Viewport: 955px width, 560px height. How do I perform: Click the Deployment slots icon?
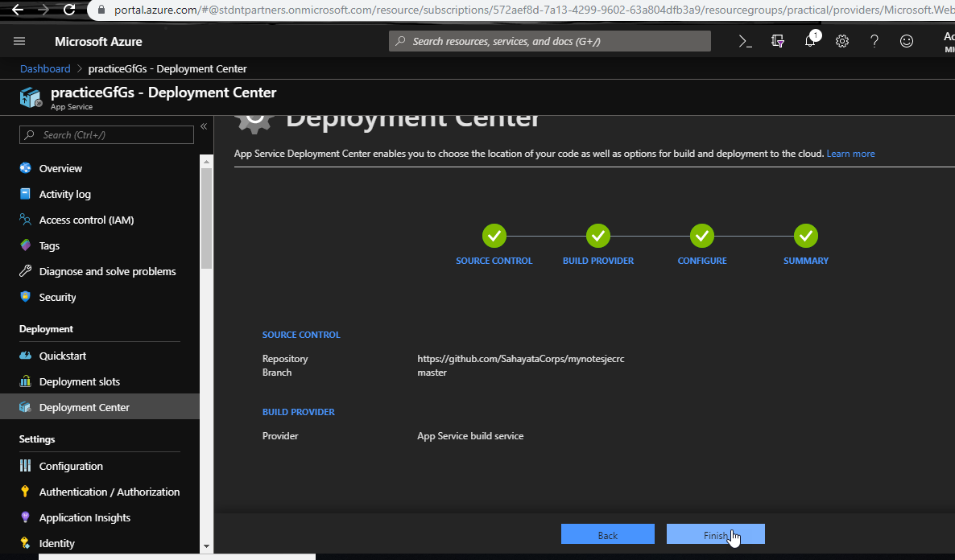[x=25, y=381]
